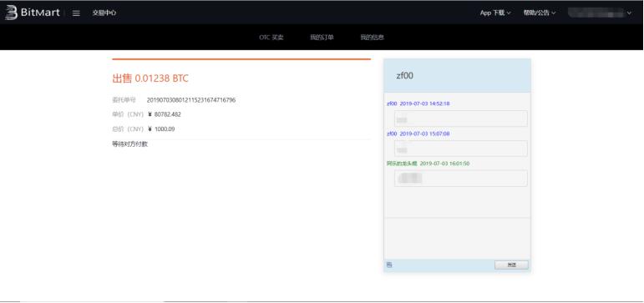This screenshot has height=303, width=644.
Task: Click the message bubble under 16:01:50
Action: [461, 179]
